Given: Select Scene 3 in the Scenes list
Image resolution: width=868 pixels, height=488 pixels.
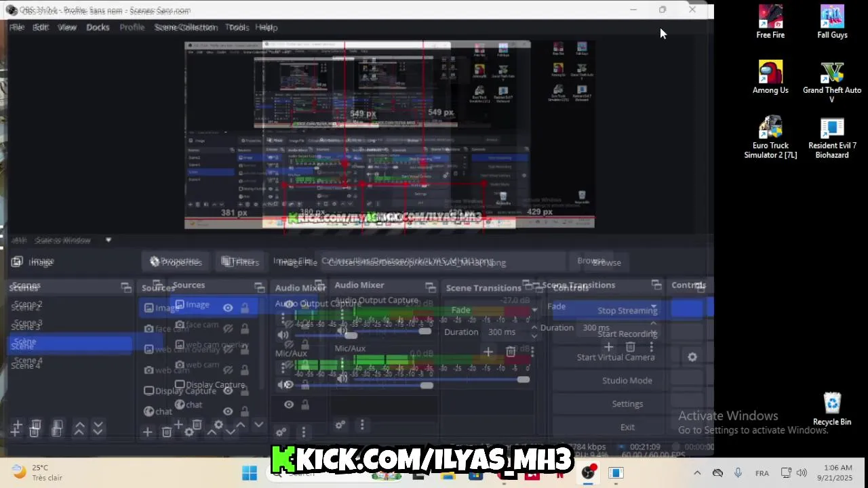Looking at the screenshot, I should (x=27, y=325).
